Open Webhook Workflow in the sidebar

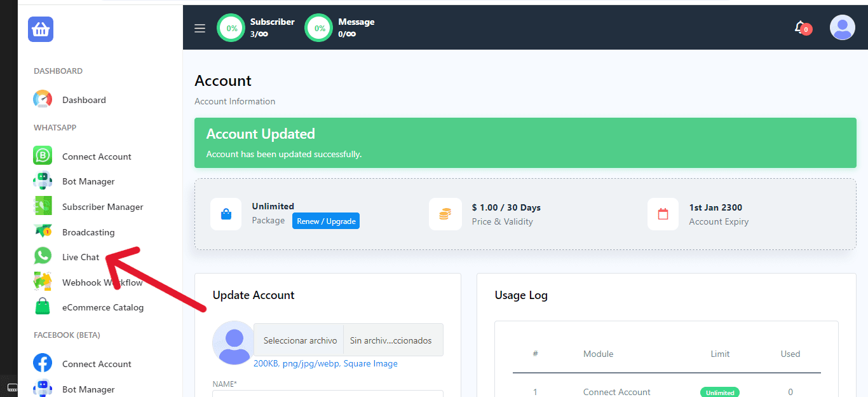pos(102,282)
